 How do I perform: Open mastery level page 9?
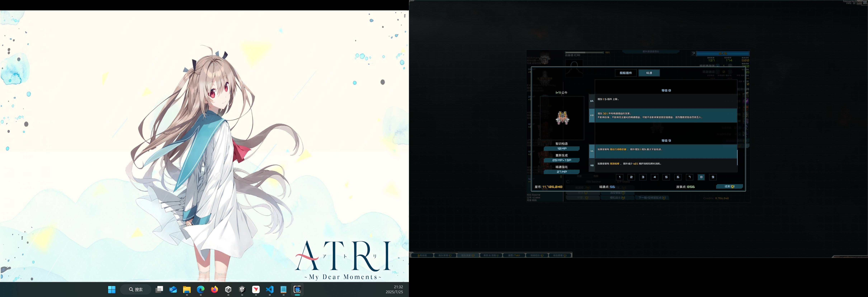click(x=713, y=177)
